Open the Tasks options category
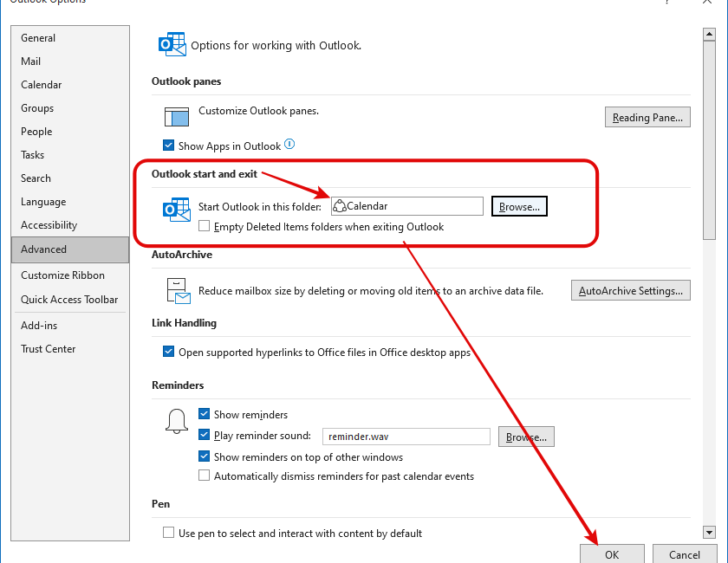Image resolution: width=728 pixels, height=563 pixels. (70, 154)
